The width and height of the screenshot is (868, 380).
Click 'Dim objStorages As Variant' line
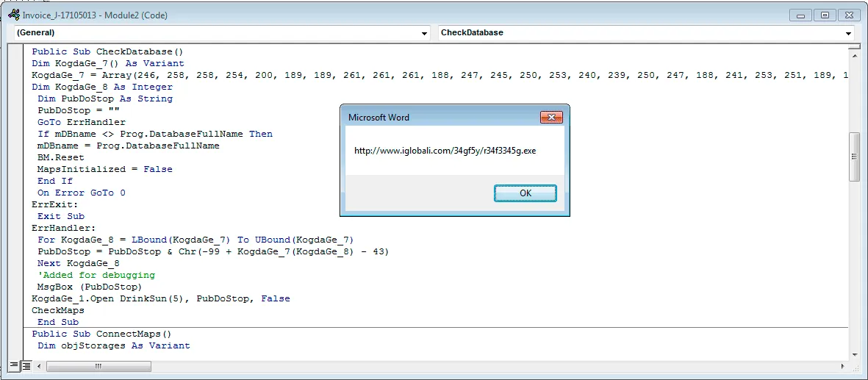(113, 345)
